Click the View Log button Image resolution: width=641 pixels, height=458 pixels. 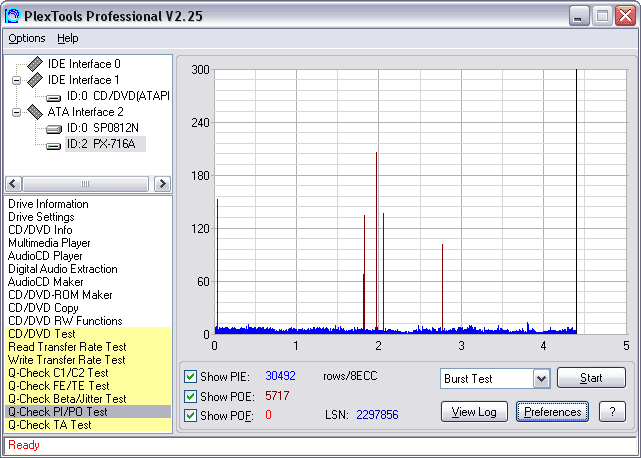coord(474,412)
